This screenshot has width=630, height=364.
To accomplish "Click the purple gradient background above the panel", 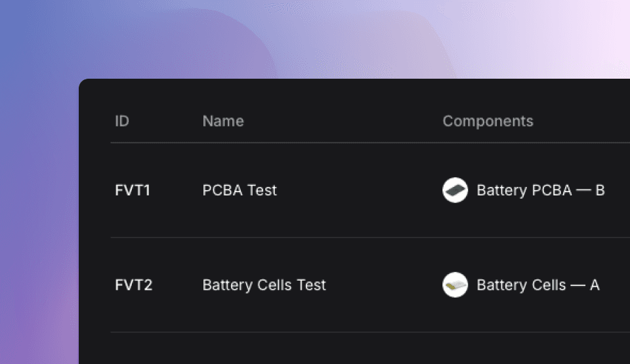I will pos(315,39).
